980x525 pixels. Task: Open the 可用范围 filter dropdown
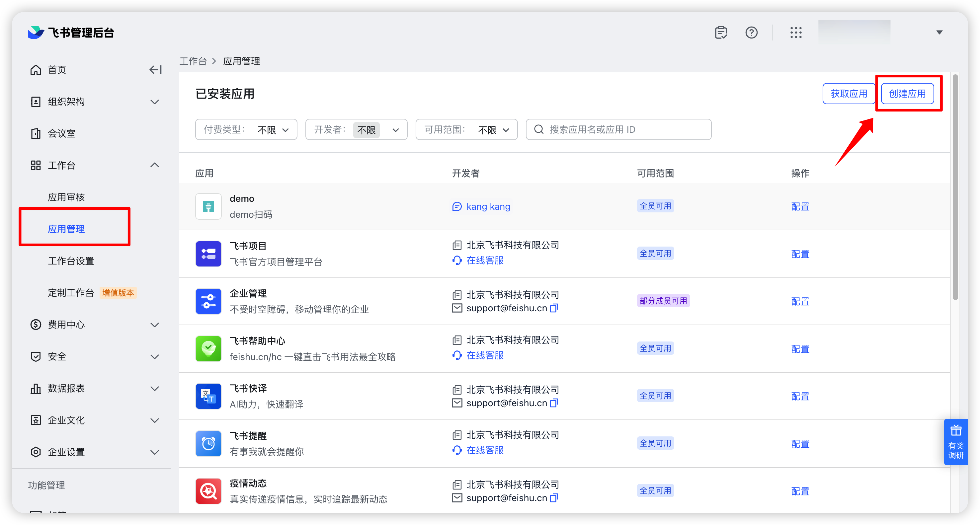pos(466,130)
